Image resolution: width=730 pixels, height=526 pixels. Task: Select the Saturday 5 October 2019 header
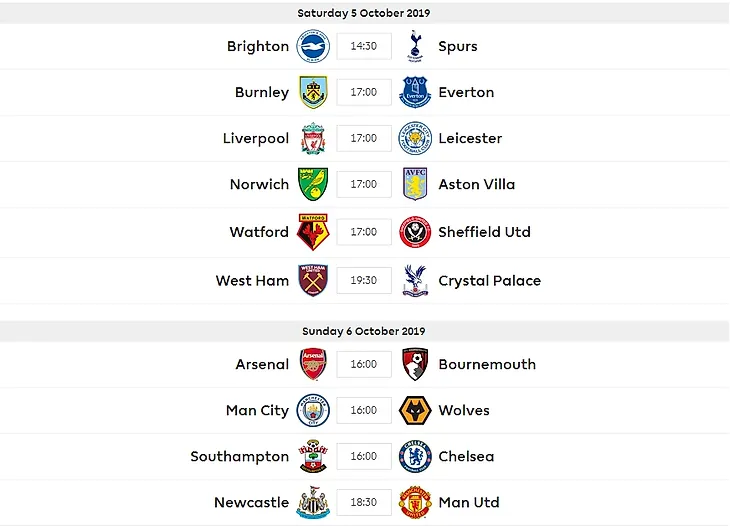pyautogui.click(x=364, y=13)
